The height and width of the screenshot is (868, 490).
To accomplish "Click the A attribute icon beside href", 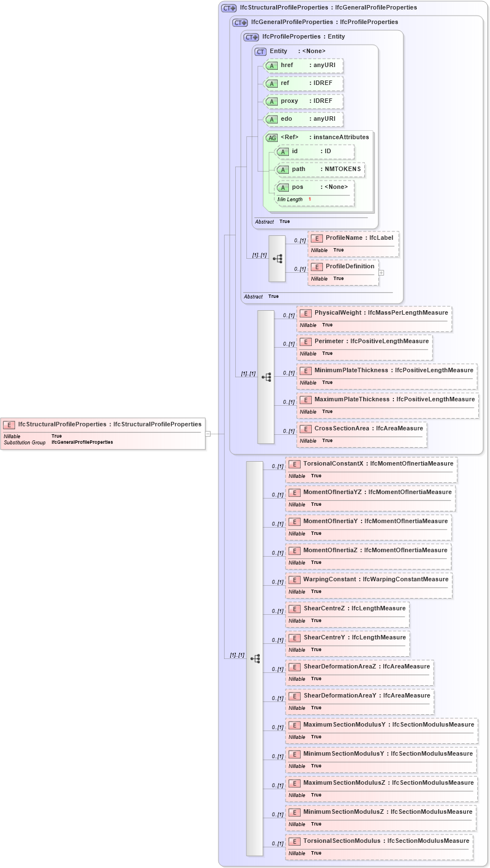I will 272,65.
